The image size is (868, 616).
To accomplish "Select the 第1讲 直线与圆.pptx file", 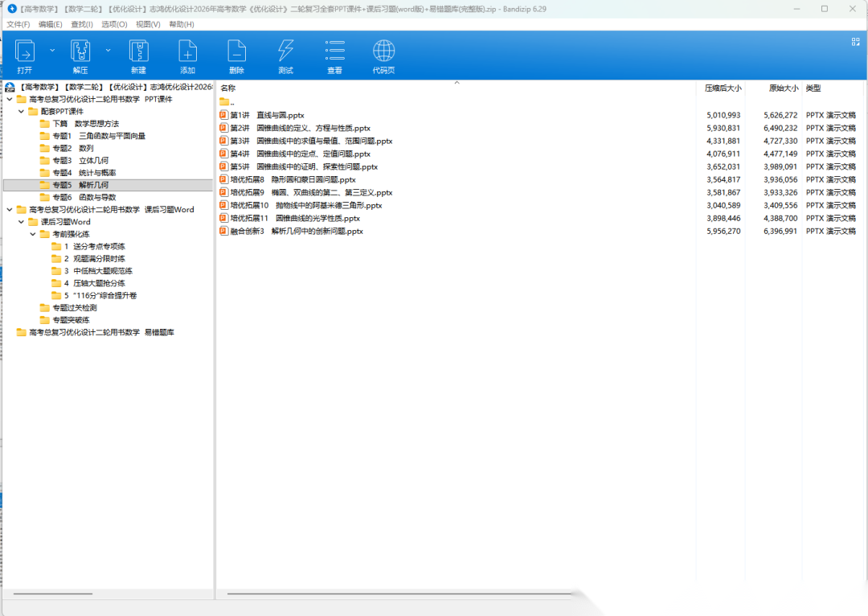I will tap(267, 115).
